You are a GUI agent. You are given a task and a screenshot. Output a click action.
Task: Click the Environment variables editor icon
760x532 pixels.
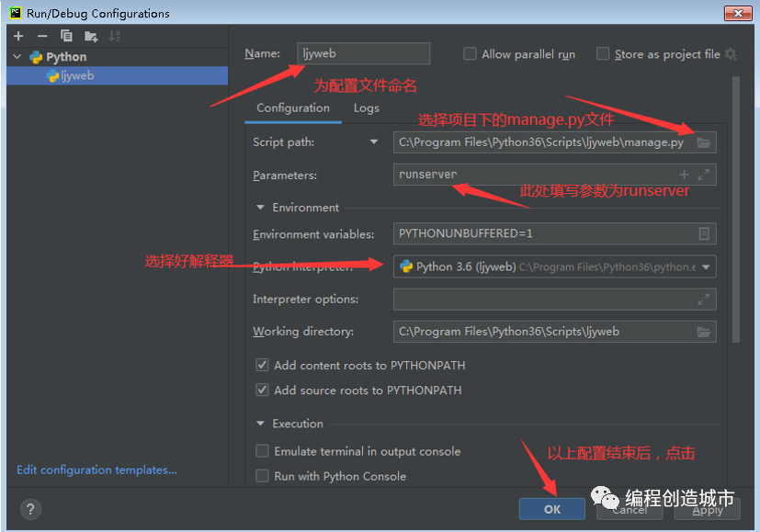[x=704, y=233]
